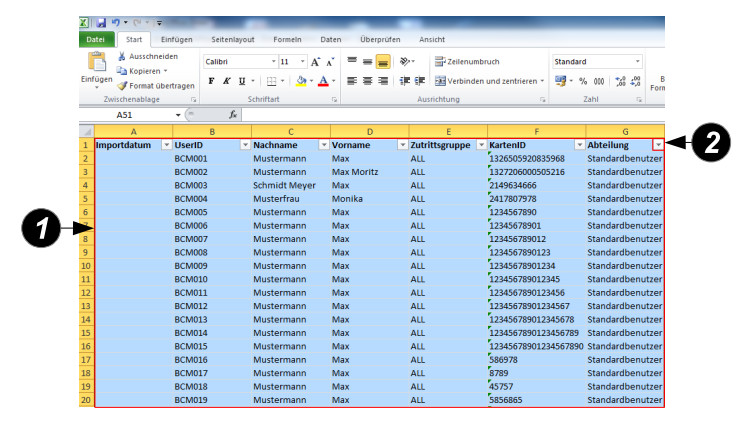Open the Datei file tab
This screenshot has width=745, height=422.
pyautogui.click(x=96, y=39)
